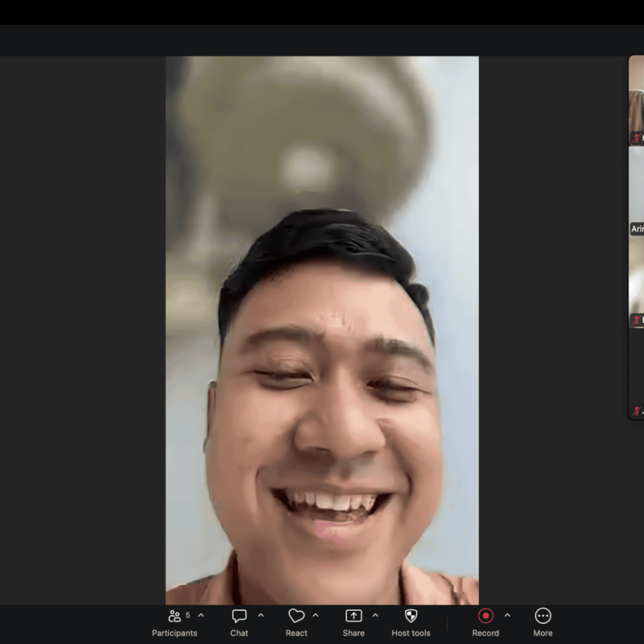The width and height of the screenshot is (644, 644).
Task: Start recording with the Record button
Action: pyautogui.click(x=485, y=616)
